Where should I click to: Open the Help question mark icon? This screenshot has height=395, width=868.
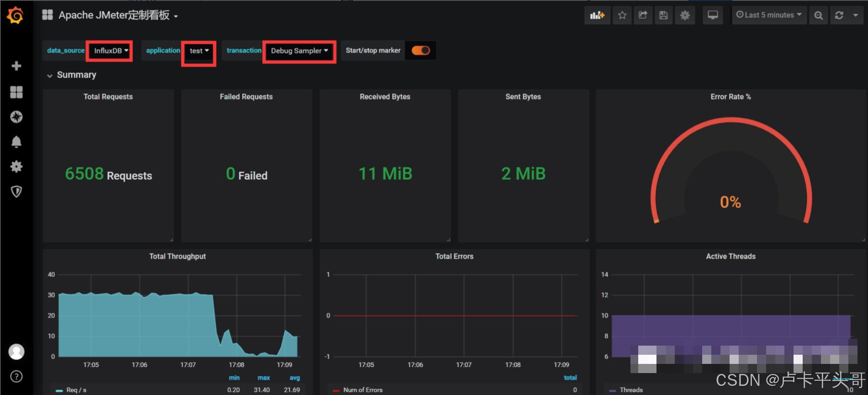[x=16, y=376]
